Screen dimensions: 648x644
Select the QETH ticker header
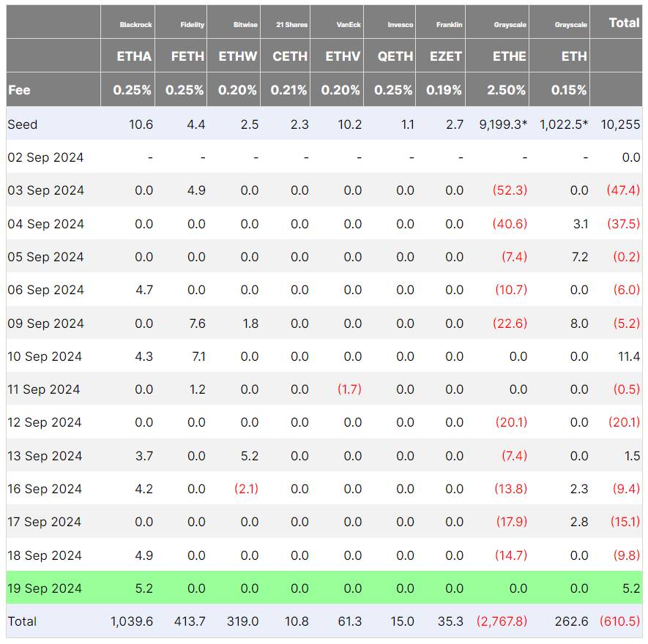pyautogui.click(x=395, y=56)
